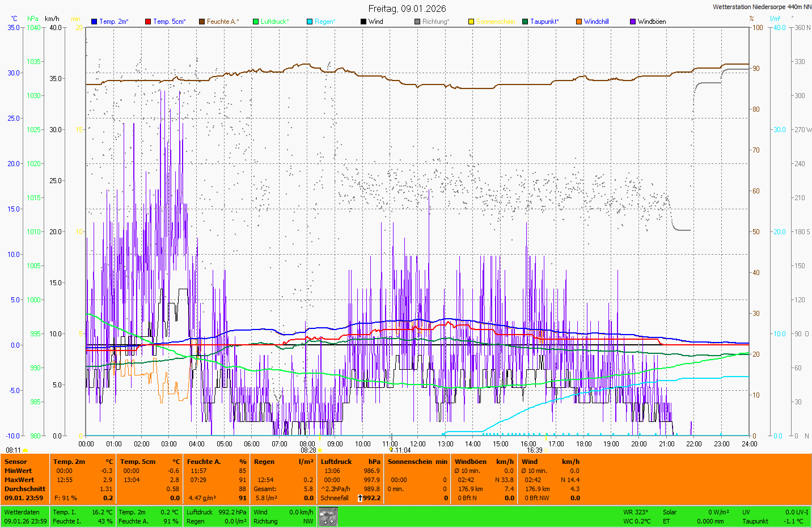Screen dimensions: 812x528
Task: Click the date title Freitag, 09.01.2026
Action: click(407, 9)
